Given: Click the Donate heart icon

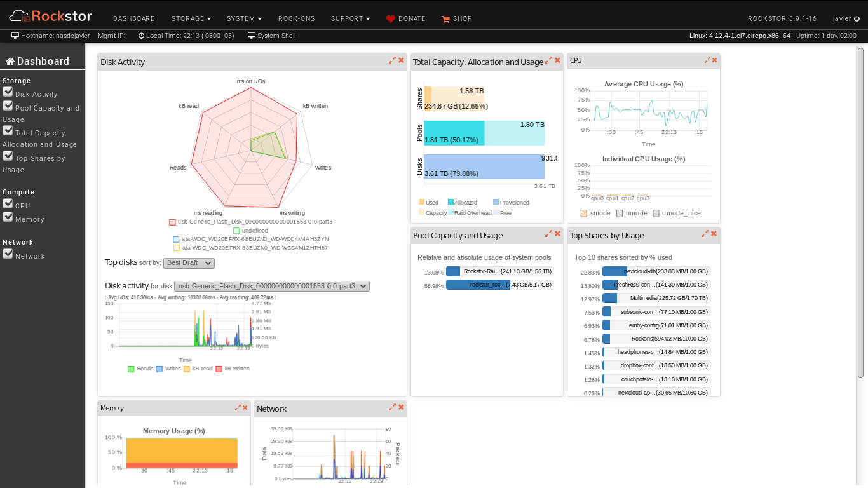Looking at the screenshot, I should click(x=391, y=19).
